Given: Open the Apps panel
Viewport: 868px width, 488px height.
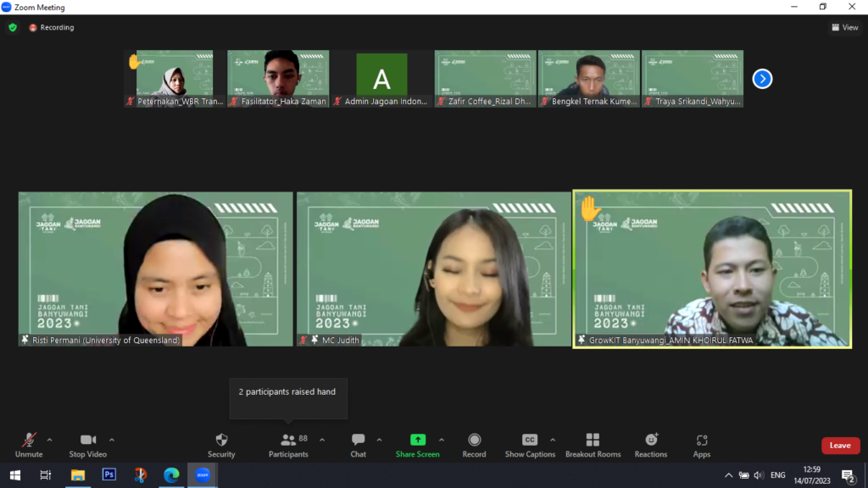Looking at the screenshot, I should click(701, 444).
